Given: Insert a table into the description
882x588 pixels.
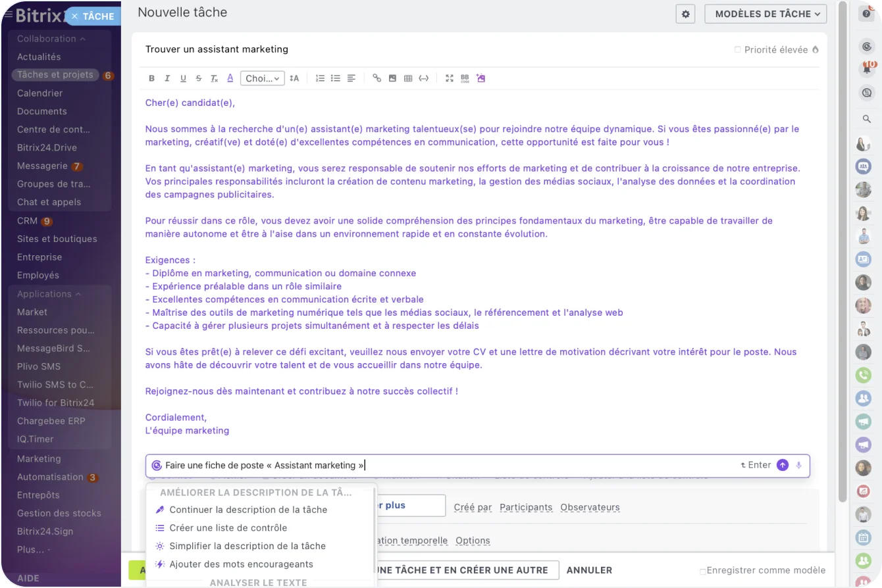Looking at the screenshot, I should [x=408, y=78].
